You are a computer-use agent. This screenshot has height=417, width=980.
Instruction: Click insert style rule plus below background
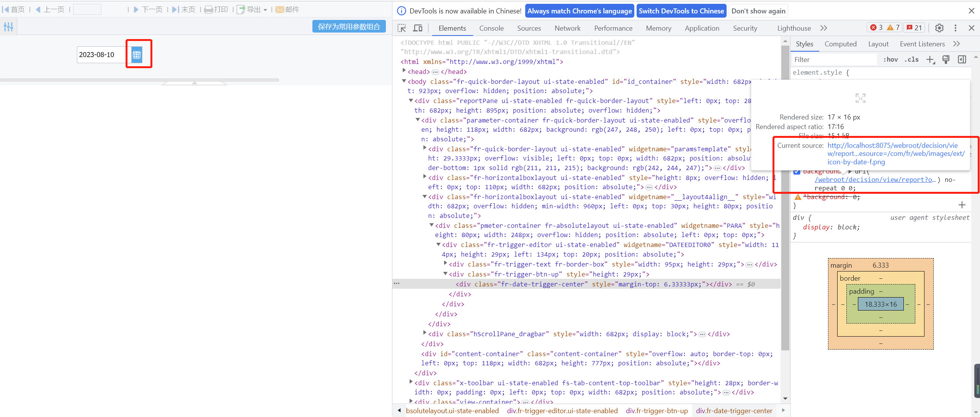[962, 205]
